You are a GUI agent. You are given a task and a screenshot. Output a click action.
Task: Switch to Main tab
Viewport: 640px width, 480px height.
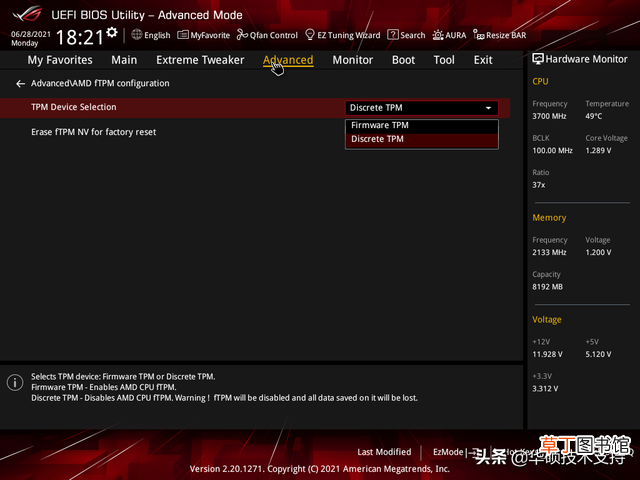(124, 60)
